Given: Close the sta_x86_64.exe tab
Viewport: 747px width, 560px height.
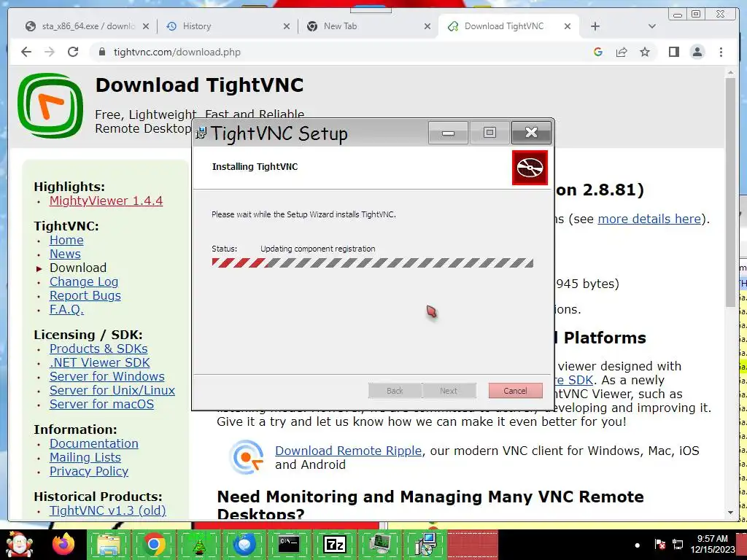Looking at the screenshot, I should tap(146, 27).
